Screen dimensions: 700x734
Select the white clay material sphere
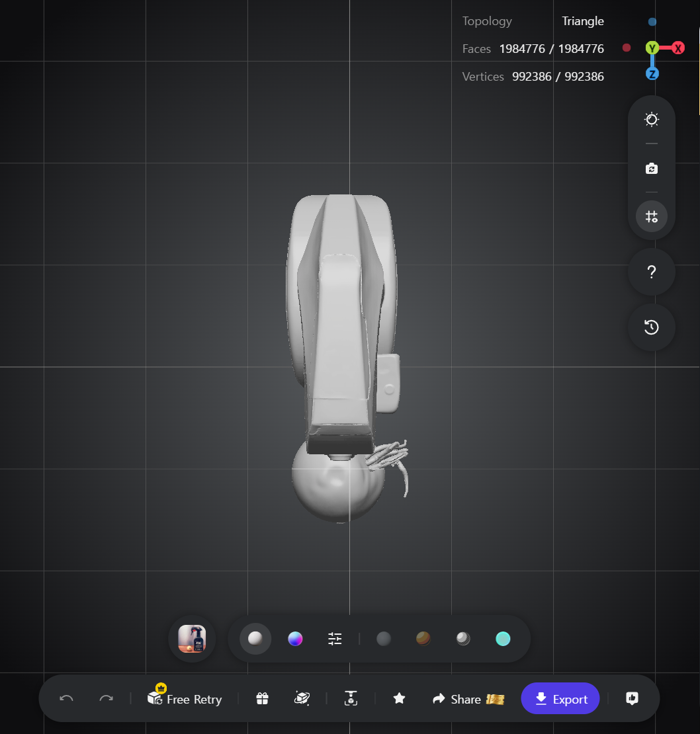point(255,639)
